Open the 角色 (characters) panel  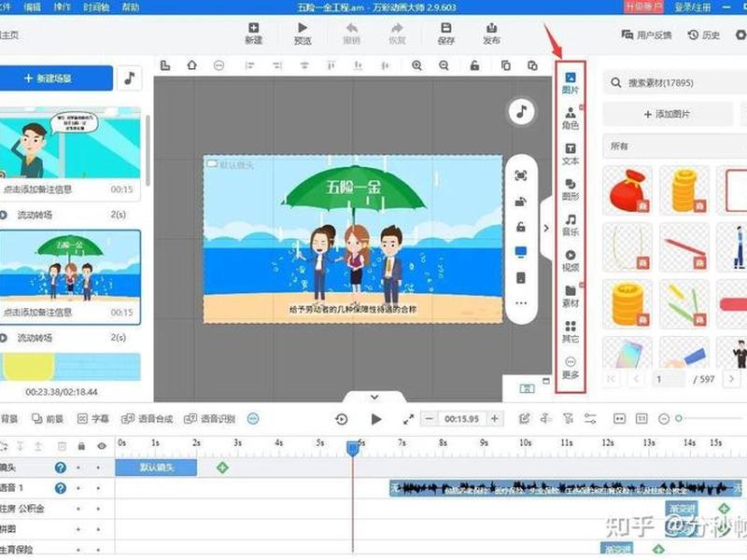click(570, 119)
